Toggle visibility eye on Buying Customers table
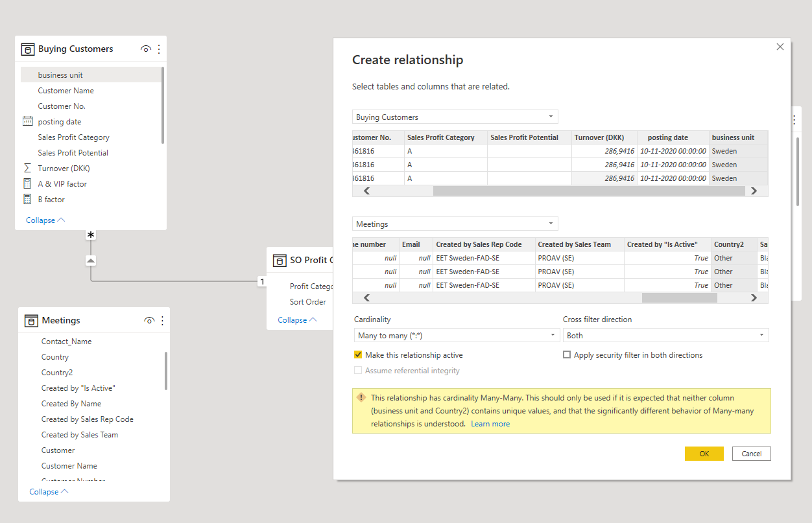812x523 pixels. [146, 49]
